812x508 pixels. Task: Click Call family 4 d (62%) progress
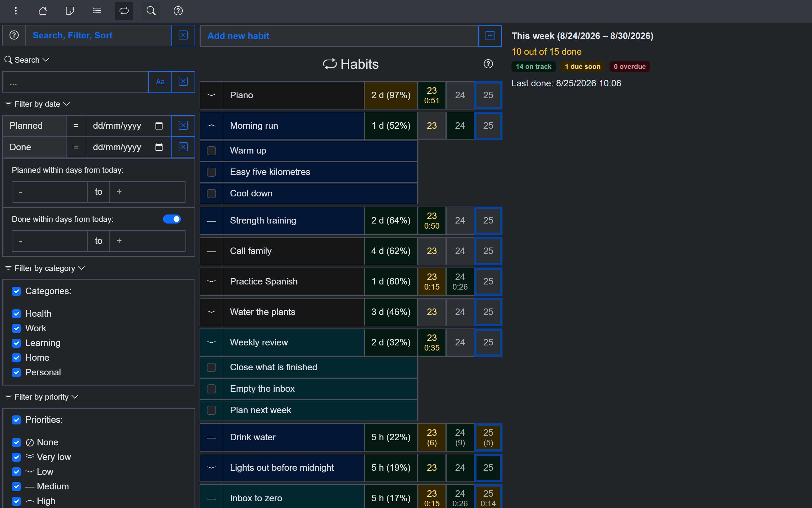click(391, 251)
